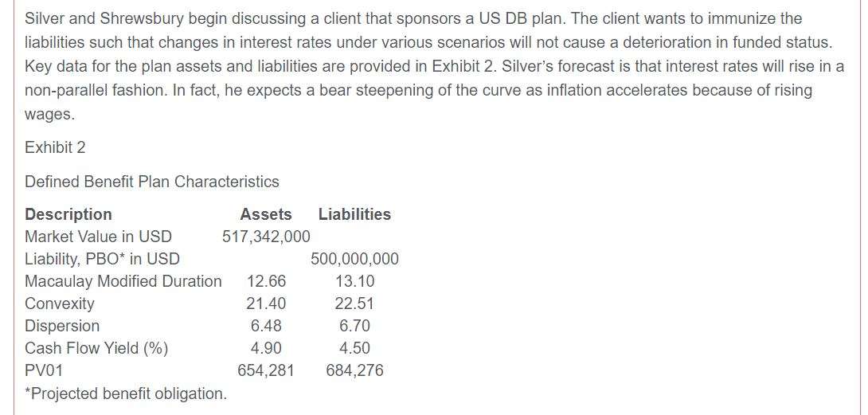868x415 pixels.
Task: Click the Dispersion row label
Action: tap(62, 326)
